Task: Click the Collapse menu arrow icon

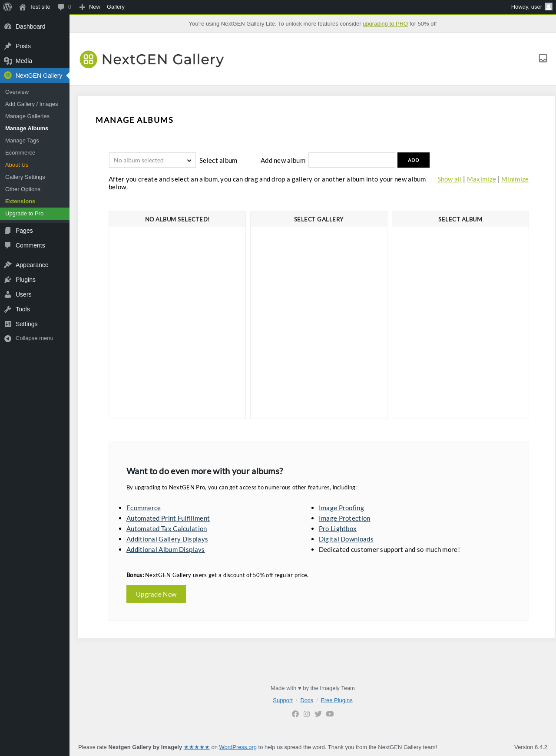Action: [x=8, y=338]
